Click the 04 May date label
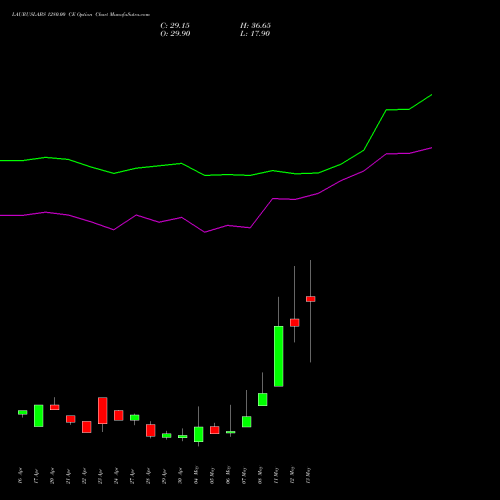This screenshot has width=500, height=500. [x=196, y=475]
